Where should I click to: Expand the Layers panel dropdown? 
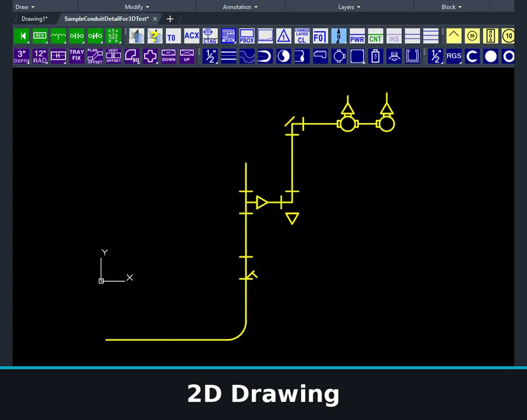[349, 6]
